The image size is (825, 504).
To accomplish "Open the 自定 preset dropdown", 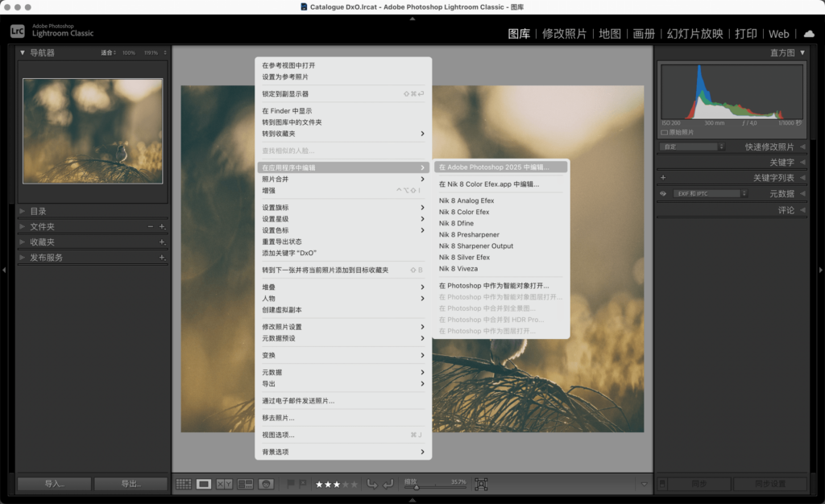I will tap(692, 147).
